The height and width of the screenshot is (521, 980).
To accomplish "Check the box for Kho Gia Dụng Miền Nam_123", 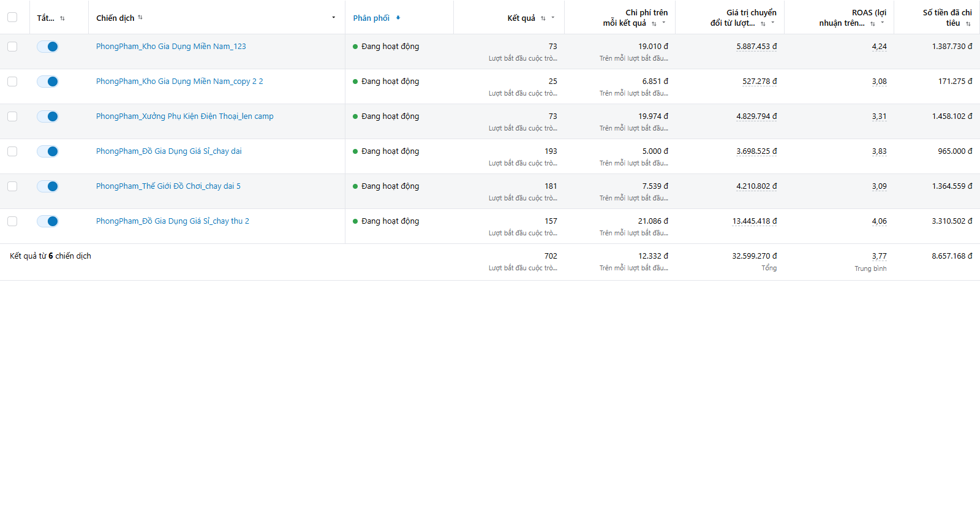I will [x=12, y=47].
